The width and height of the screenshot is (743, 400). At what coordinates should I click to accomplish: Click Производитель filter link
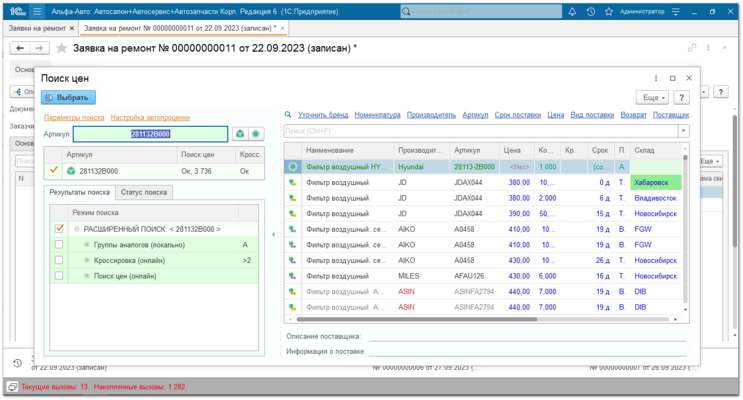(431, 115)
